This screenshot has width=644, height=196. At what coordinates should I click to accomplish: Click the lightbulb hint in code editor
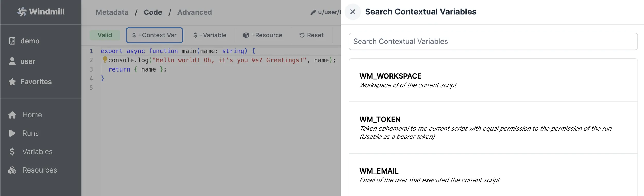click(105, 59)
